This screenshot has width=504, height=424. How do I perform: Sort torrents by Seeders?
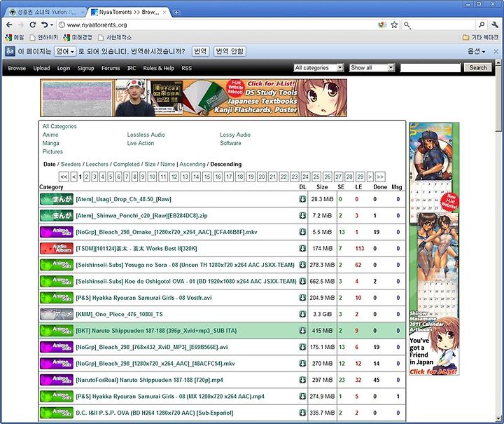[x=71, y=164]
